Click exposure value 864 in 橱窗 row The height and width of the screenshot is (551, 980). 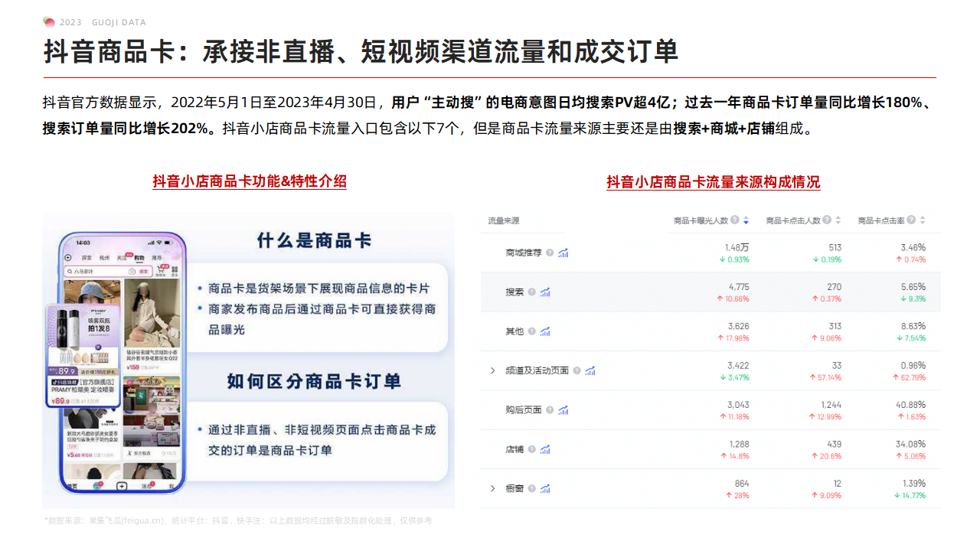click(x=742, y=484)
